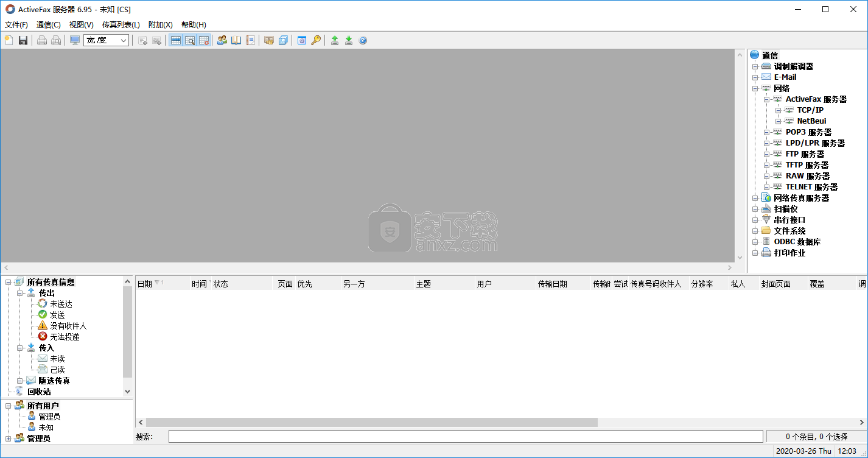The height and width of the screenshot is (458, 868).
Task: Select TELNET 服务器 item
Action: [x=811, y=187]
